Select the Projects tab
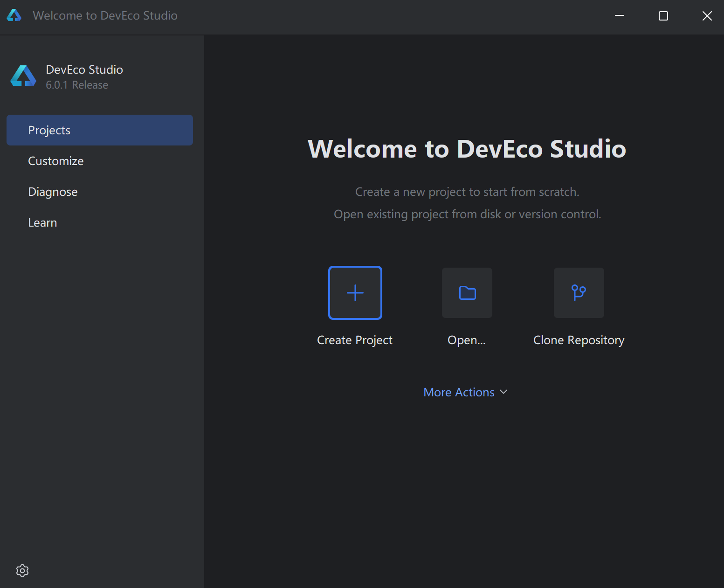 100,130
